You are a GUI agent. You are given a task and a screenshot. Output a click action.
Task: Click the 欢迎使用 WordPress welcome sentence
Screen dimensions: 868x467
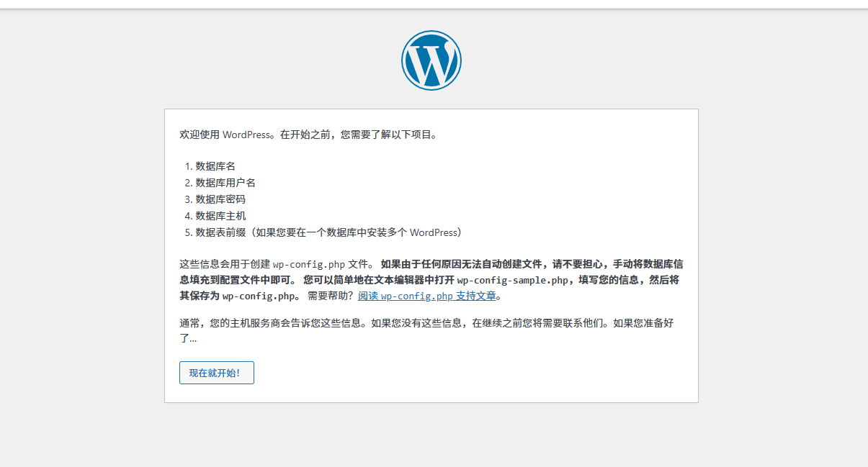pyautogui.click(x=308, y=135)
